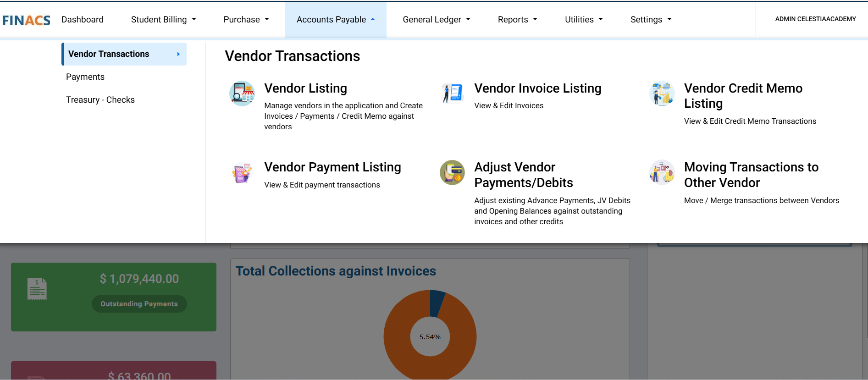Expand the Purchase dropdown menu

pos(246,20)
